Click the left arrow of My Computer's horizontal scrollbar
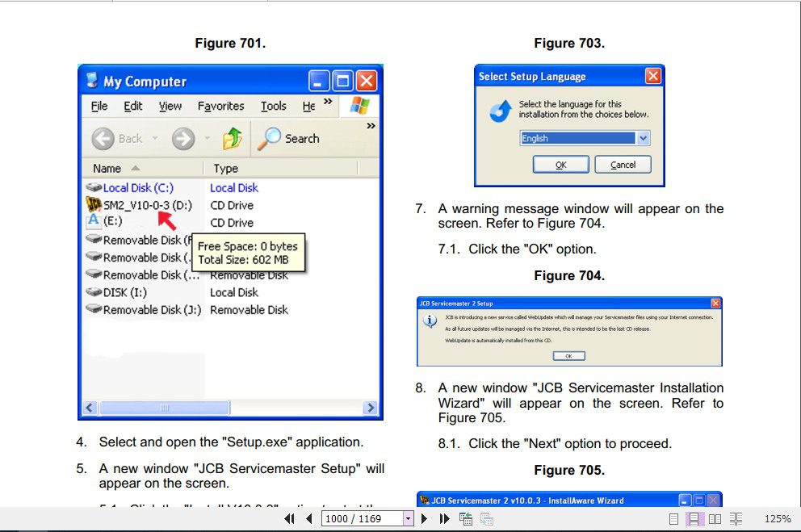 tap(90, 408)
